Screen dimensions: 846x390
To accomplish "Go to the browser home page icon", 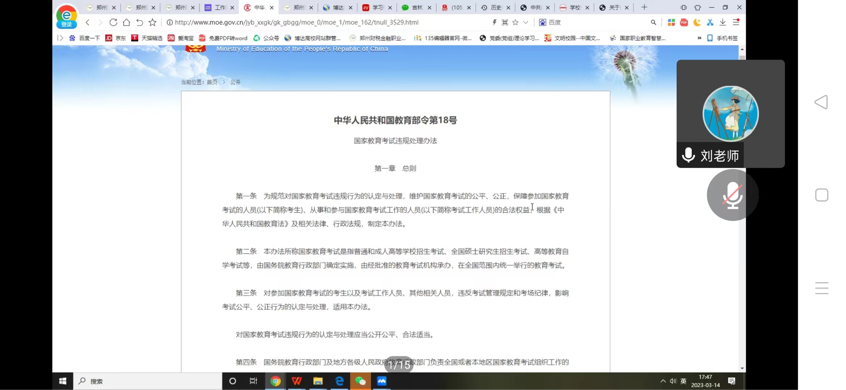I will 126,23.
